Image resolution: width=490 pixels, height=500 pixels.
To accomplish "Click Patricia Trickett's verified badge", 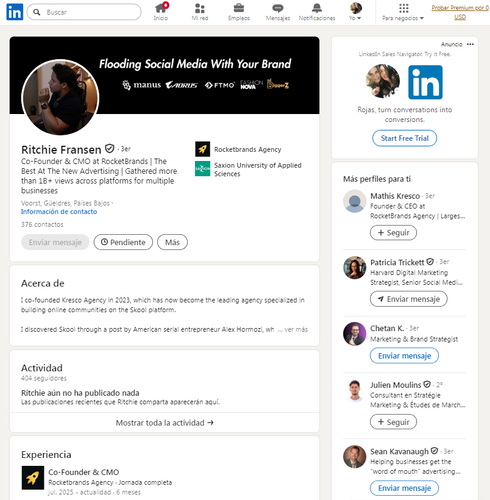I will (x=430, y=262).
